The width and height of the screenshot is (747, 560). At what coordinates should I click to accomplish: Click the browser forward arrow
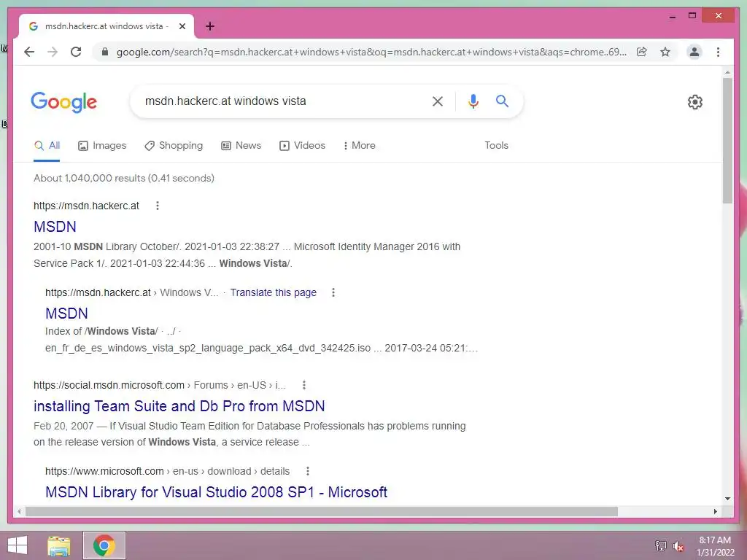tap(53, 52)
